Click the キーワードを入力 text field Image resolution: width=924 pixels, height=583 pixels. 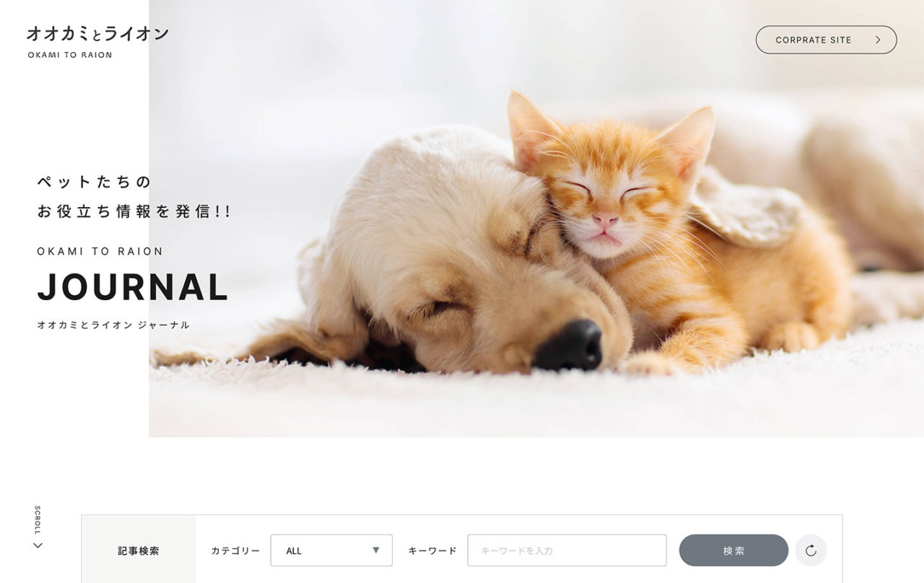pos(567,551)
